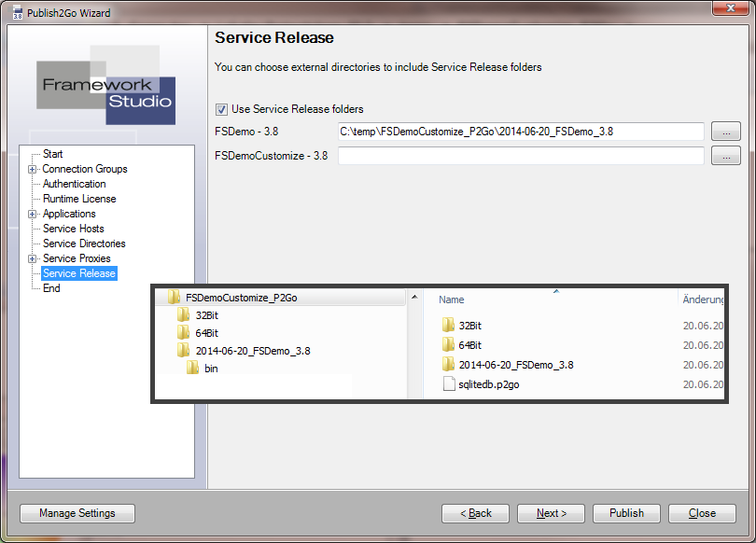This screenshot has width=756, height=543.
Task: Toggle Use Service Release folders checkbox
Action: tap(221, 109)
